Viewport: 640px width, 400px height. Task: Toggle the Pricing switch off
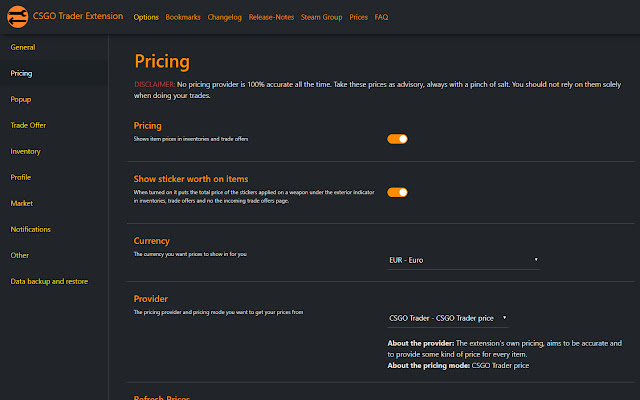tap(397, 139)
